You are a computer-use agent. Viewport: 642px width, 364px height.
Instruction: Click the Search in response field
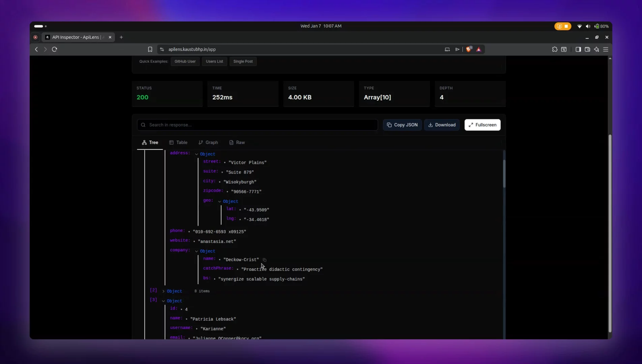[257, 125]
